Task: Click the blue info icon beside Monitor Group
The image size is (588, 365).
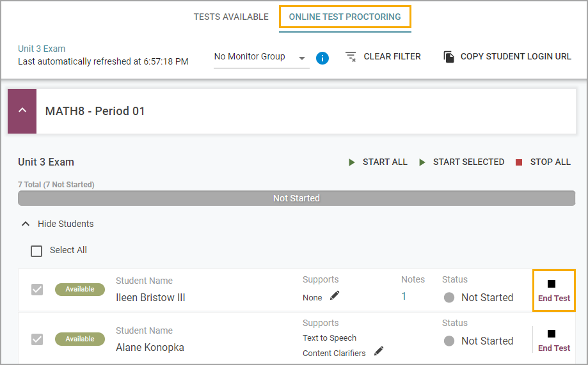Action: tap(322, 58)
